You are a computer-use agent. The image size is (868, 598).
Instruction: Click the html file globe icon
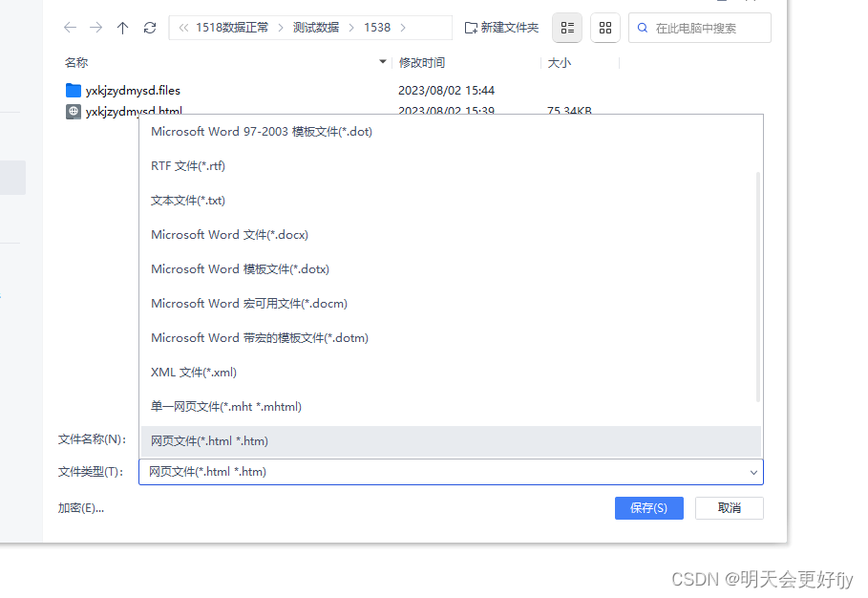click(x=74, y=111)
